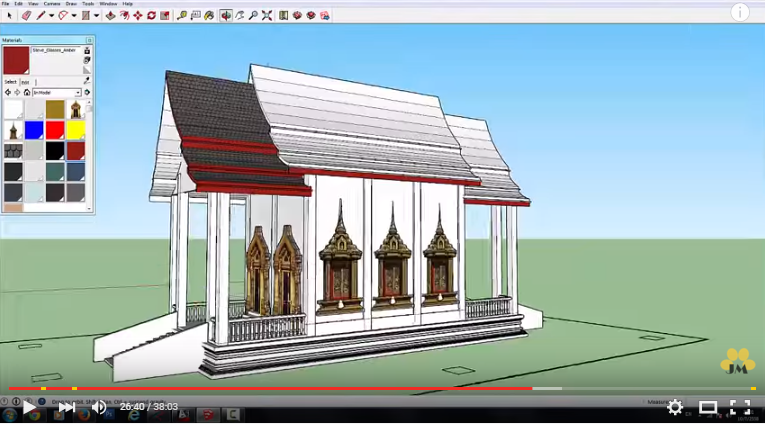
Task: Select the Move tool
Action: (138, 16)
